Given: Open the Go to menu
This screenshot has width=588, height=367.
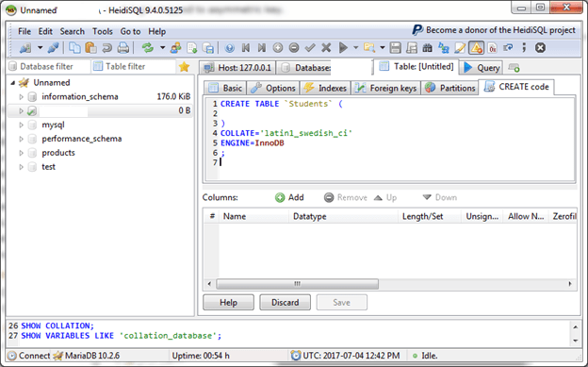Looking at the screenshot, I should pyautogui.click(x=130, y=31).
